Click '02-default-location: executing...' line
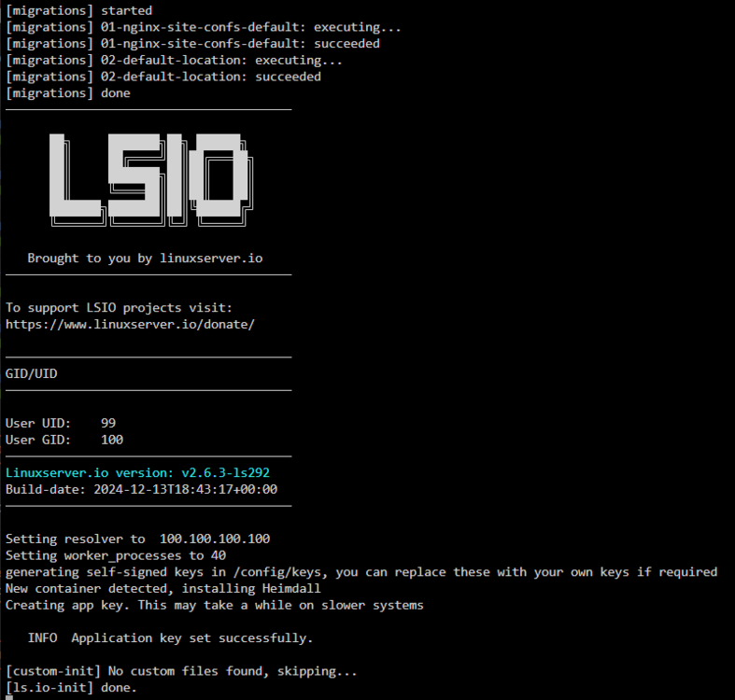Viewport: 735px width, 700px height. [x=174, y=61]
